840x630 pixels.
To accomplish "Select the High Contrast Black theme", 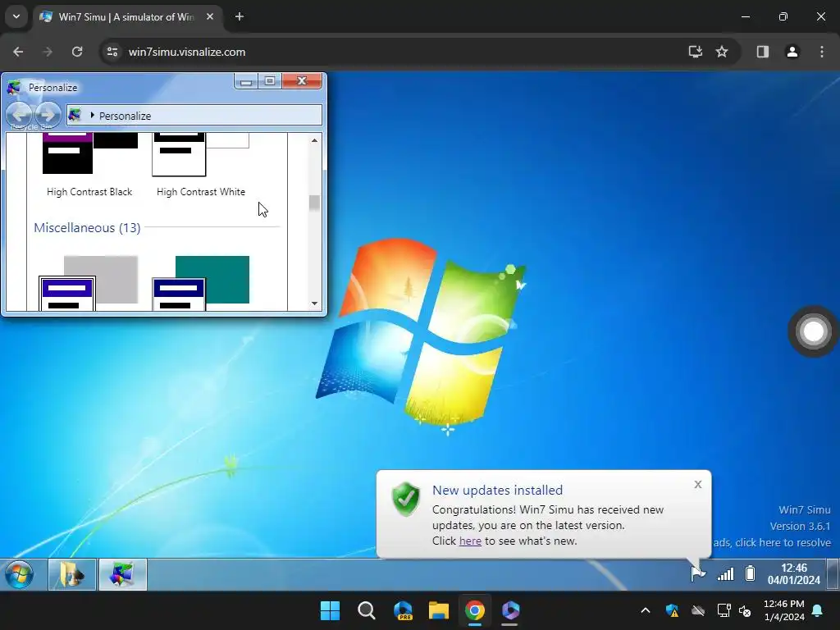I will point(89,166).
